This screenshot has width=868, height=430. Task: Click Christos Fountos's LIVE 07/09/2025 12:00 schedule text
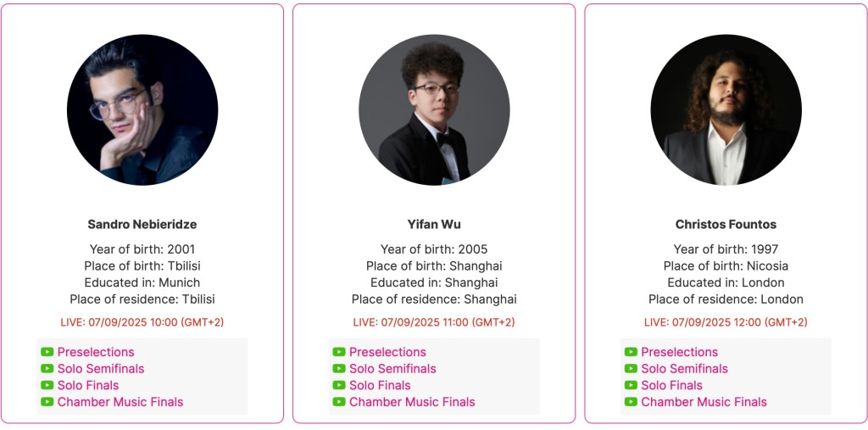[x=726, y=322]
